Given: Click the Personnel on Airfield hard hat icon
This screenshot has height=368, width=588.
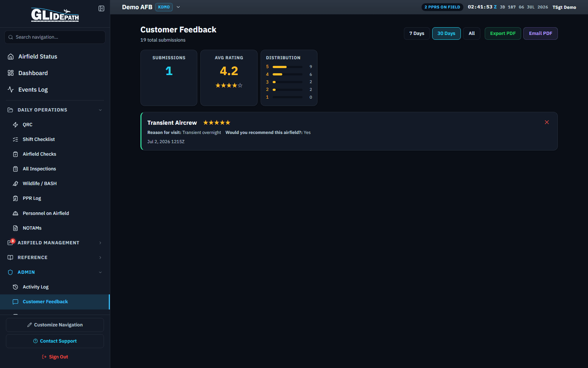Looking at the screenshot, I should pos(15,213).
